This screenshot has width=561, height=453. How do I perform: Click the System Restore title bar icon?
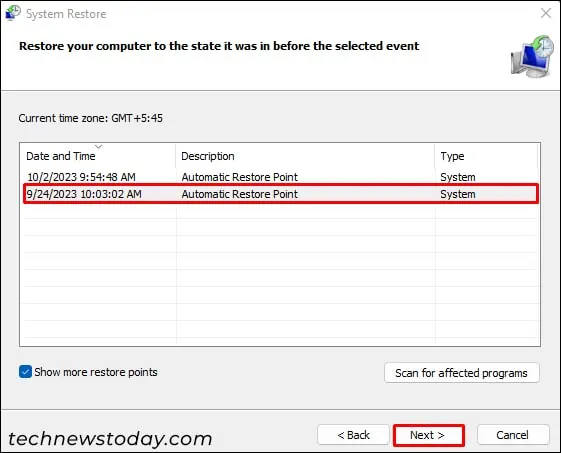(x=13, y=13)
